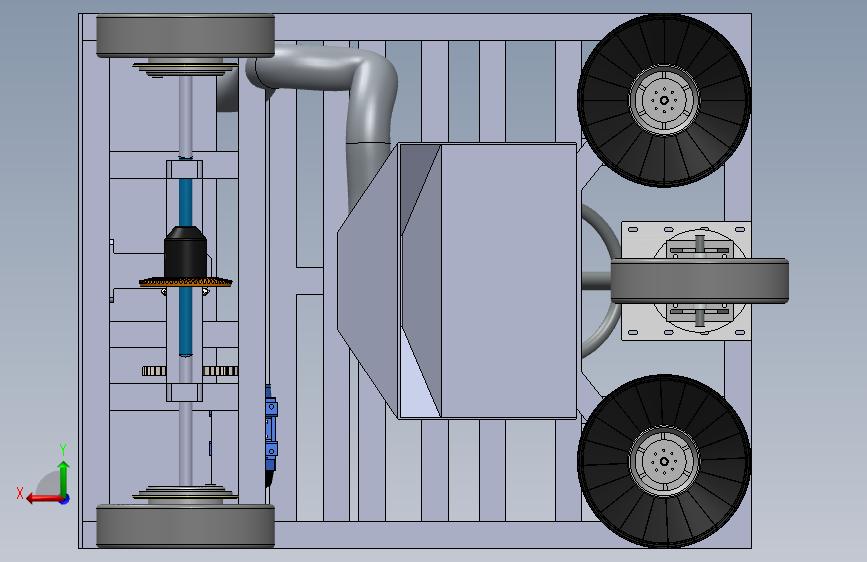
Task: Pick the hub of the upper-right black wheel
Action: [664, 100]
